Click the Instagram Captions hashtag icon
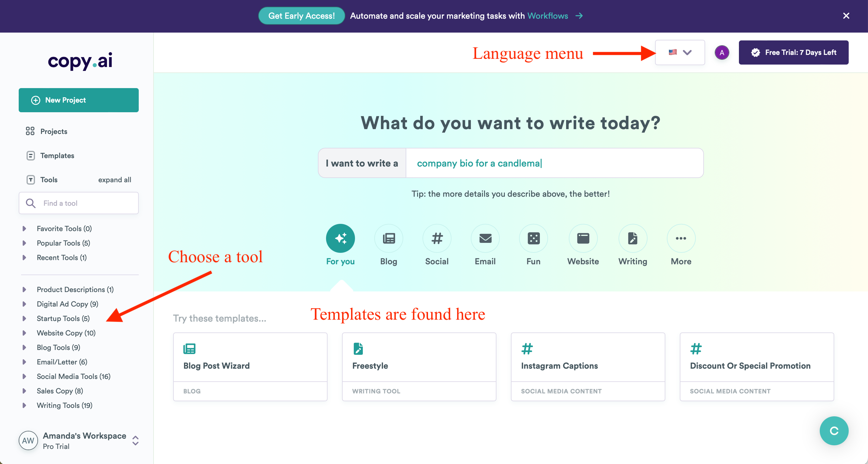 coord(527,348)
